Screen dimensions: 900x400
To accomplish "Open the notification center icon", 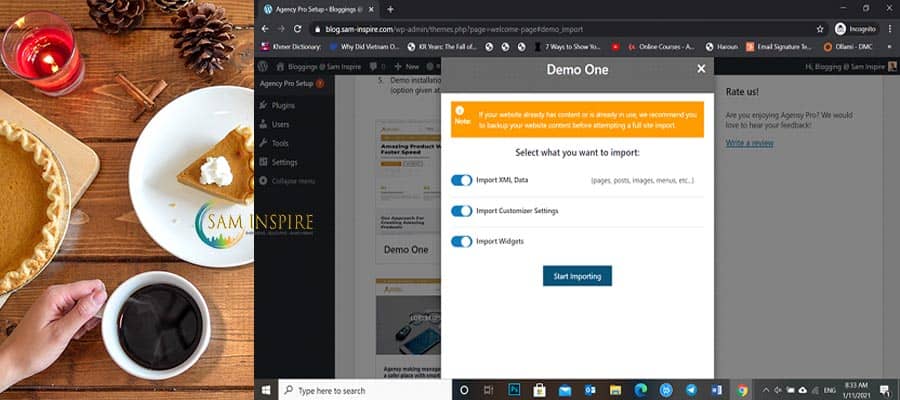I will tap(885, 390).
